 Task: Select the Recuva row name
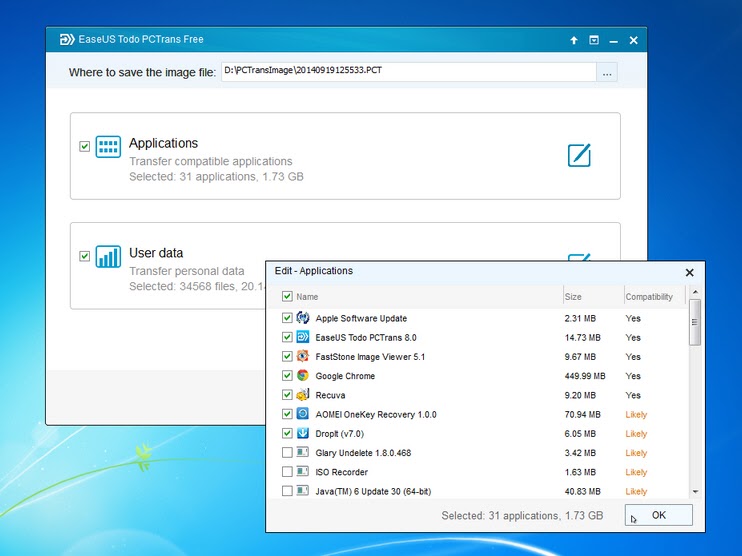330,395
